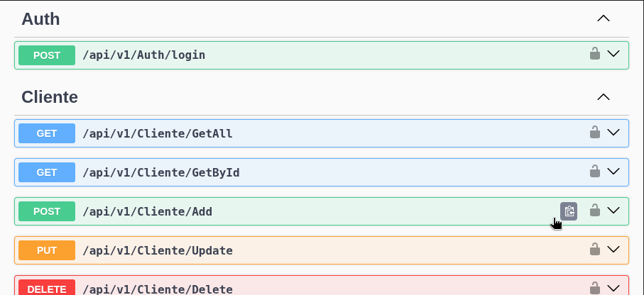Screen dimensions: 644x295
Task: Expand the Cliente/Update endpoint chevron
Action: (613, 249)
